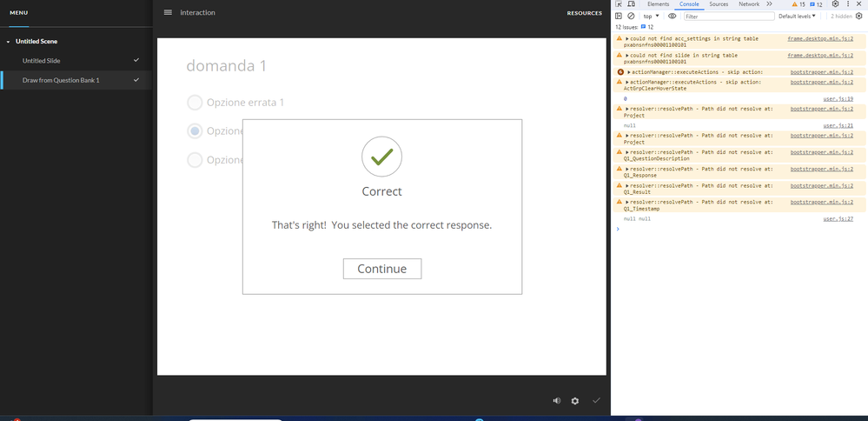
Task: Open the user.js:21 source link
Action: click(838, 125)
